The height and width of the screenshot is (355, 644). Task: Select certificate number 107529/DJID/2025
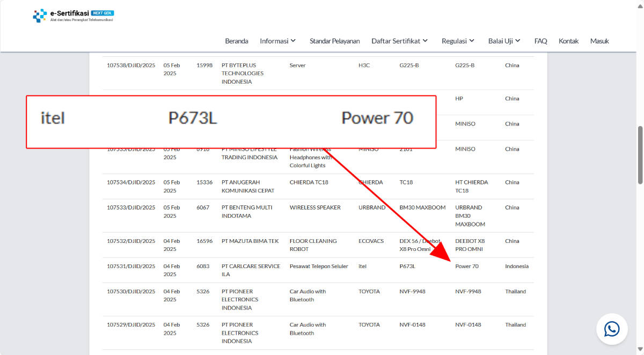click(x=131, y=325)
